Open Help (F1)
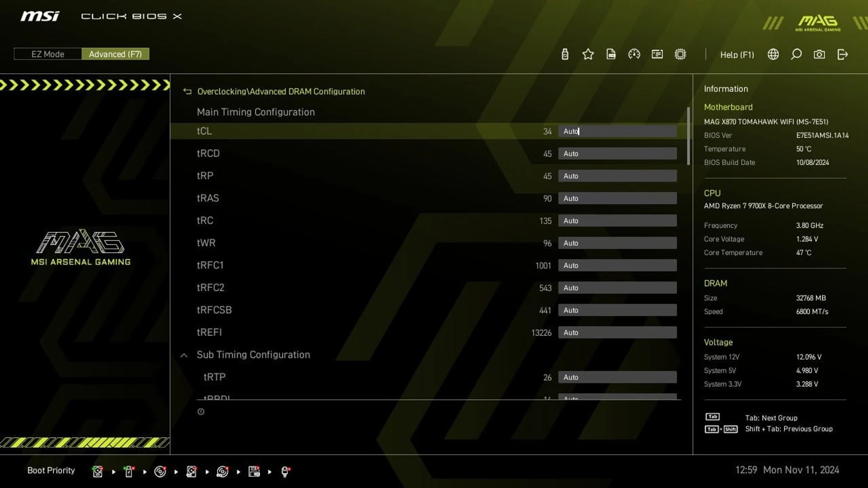 [x=737, y=55]
